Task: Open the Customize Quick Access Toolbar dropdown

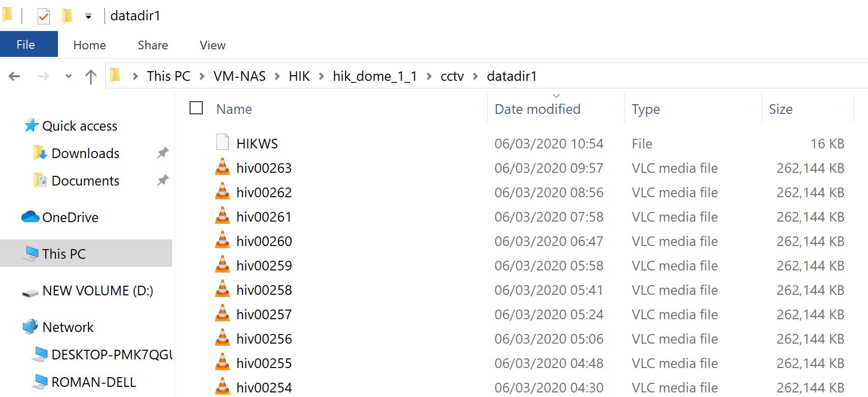Action: click(x=88, y=16)
